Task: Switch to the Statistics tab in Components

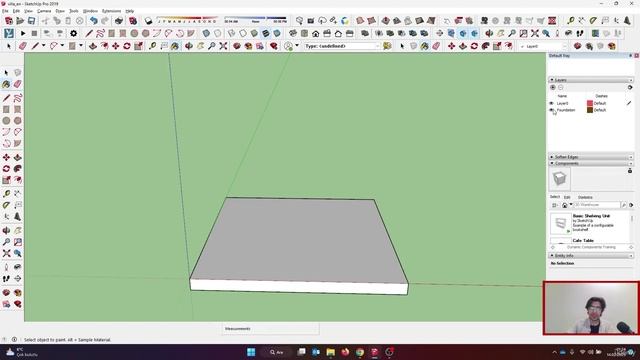Action: pos(585,197)
